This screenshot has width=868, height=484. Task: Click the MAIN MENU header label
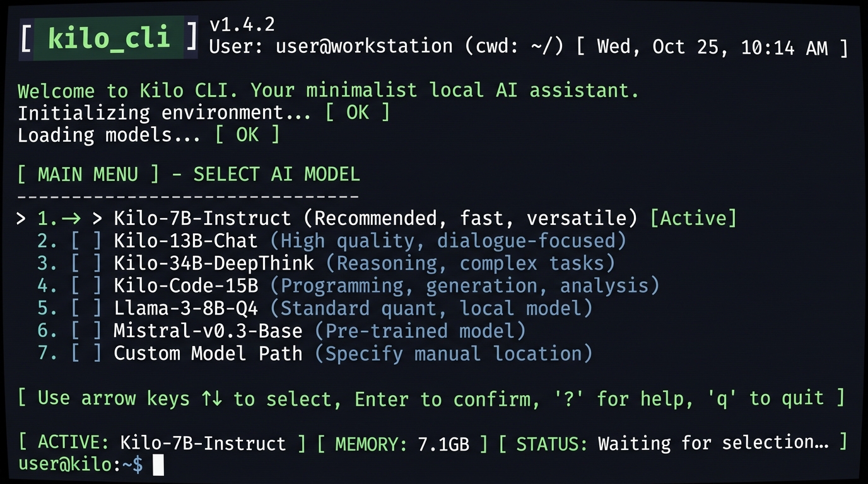[x=88, y=175]
